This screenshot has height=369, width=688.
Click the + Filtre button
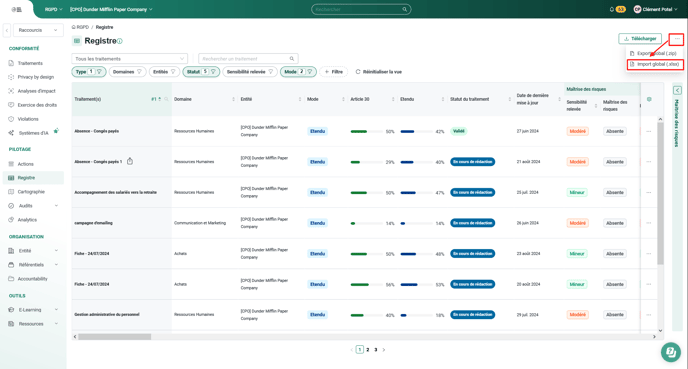(333, 72)
